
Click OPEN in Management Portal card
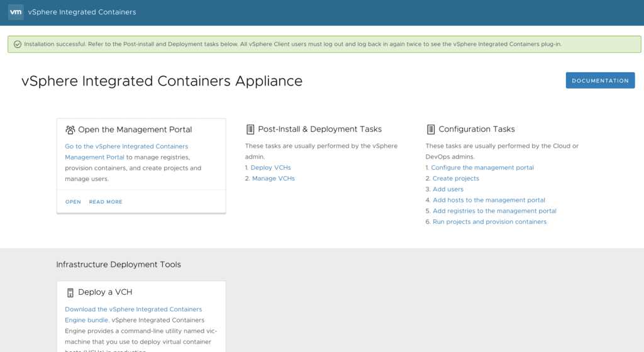[73, 202]
